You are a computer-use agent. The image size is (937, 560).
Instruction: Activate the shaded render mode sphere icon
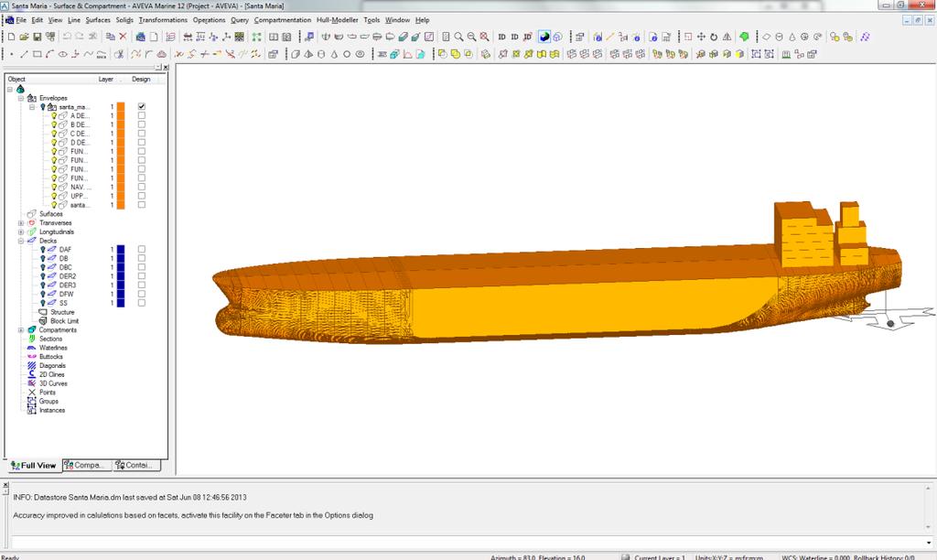[544, 37]
